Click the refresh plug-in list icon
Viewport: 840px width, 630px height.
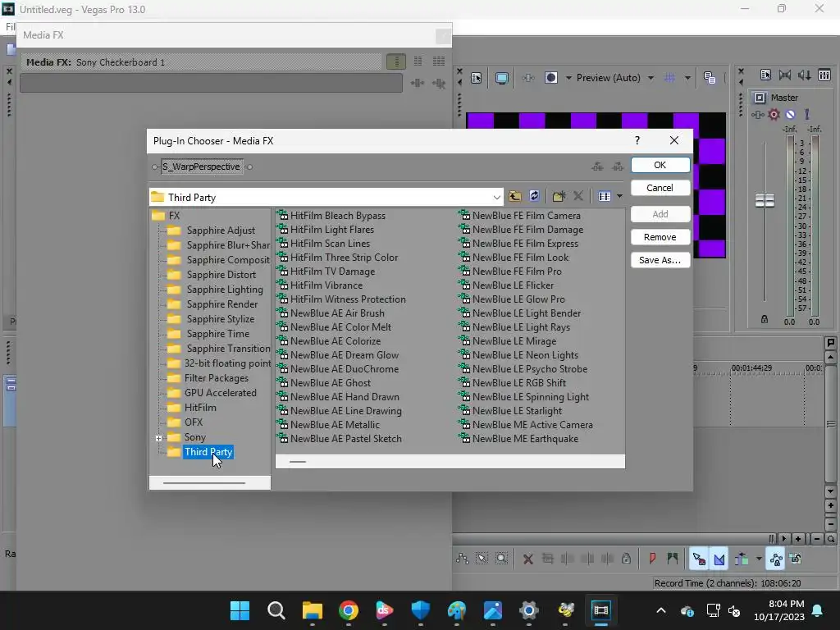(534, 196)
